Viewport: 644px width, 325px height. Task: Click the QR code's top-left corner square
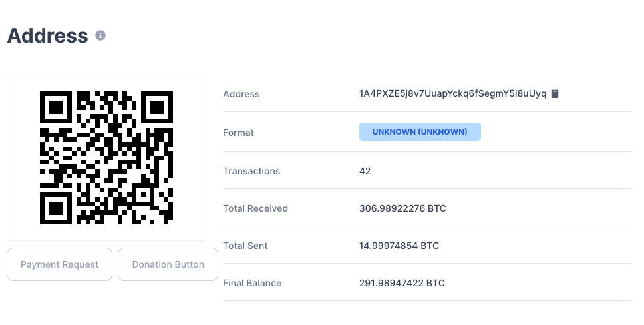click(57, 107)
